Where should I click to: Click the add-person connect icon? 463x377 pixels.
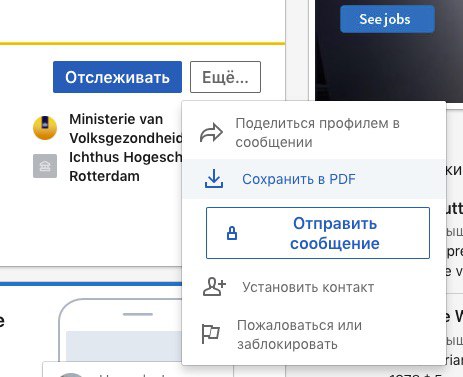click(x=214, y=287)
